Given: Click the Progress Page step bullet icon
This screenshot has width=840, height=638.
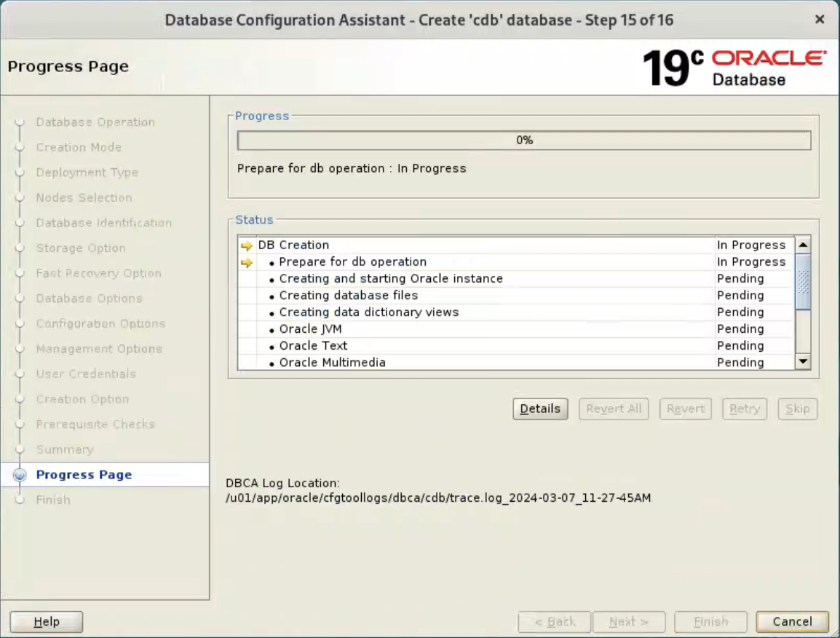Looking at the screenshot, I should (20, 475).
